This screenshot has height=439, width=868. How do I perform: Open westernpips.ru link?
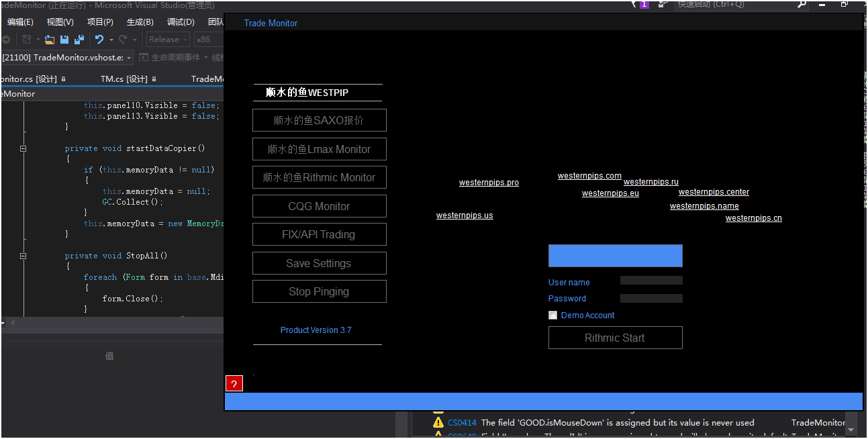click(651, 182)
